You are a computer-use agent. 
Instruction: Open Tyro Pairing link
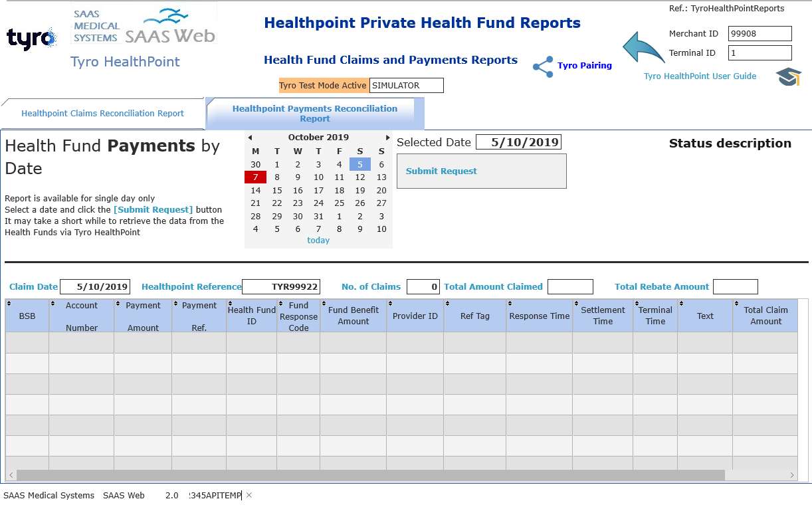coord(585,66)
